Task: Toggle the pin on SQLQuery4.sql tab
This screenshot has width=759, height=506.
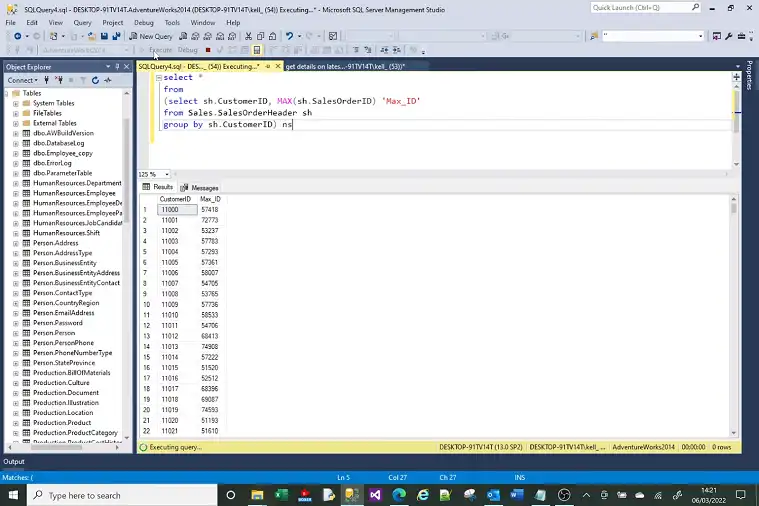Action: click(x=268, y=66)
